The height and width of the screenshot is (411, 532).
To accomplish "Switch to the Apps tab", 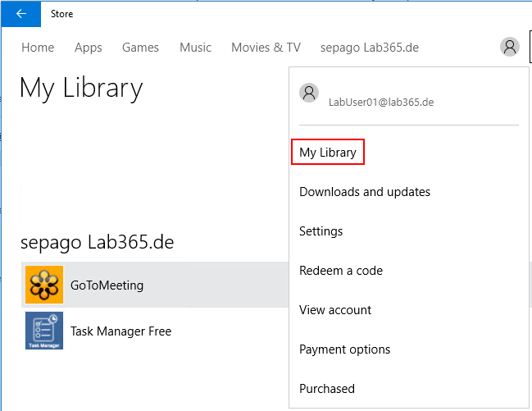I will tap(89, 48).
